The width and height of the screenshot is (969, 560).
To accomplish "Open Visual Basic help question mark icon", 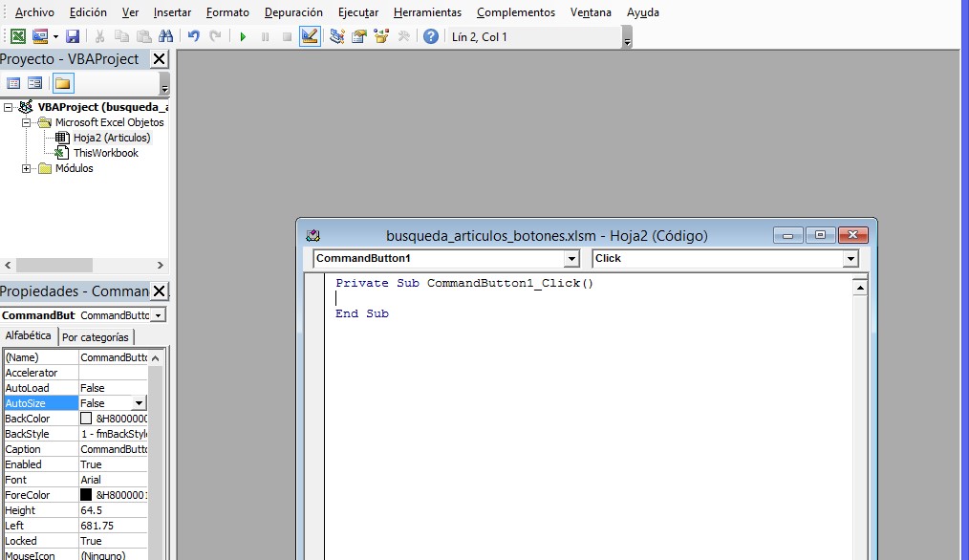I will pos(431,36).
